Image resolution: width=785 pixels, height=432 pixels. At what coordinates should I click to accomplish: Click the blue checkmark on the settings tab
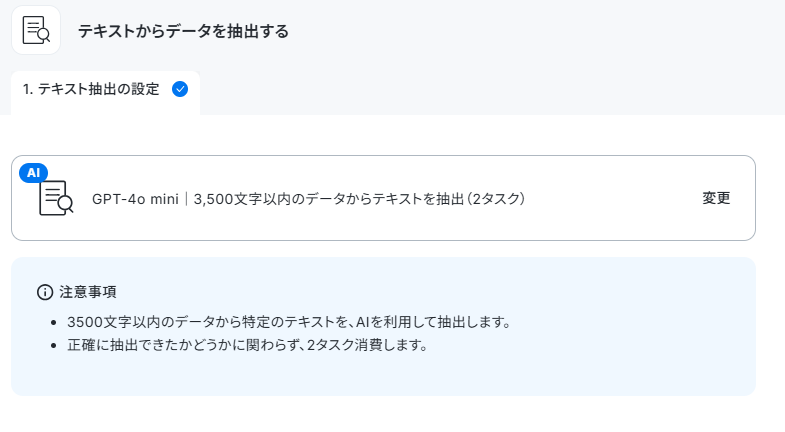[180, 89]
